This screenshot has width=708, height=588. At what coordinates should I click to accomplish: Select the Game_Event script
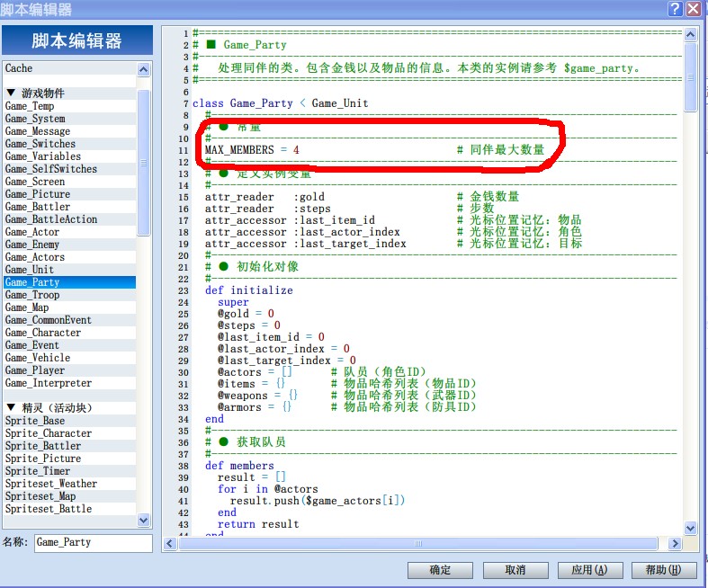[69, 345]
